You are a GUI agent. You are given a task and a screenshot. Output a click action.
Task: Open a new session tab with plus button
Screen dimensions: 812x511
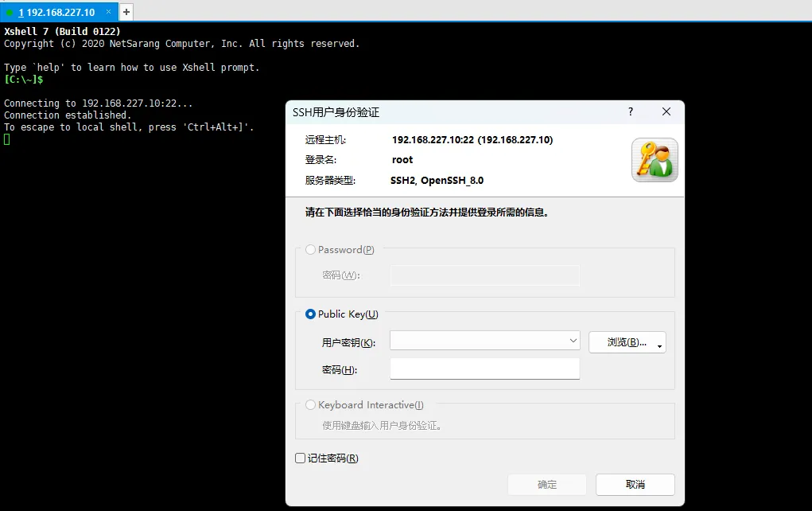coord(126,12)
